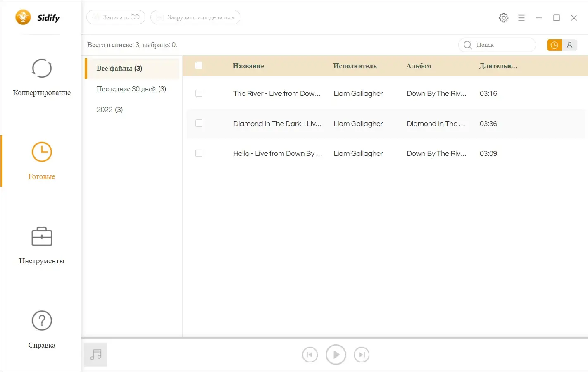Open the Инструменты toolbox icon

pyautogui.click(x=42, y=236)
